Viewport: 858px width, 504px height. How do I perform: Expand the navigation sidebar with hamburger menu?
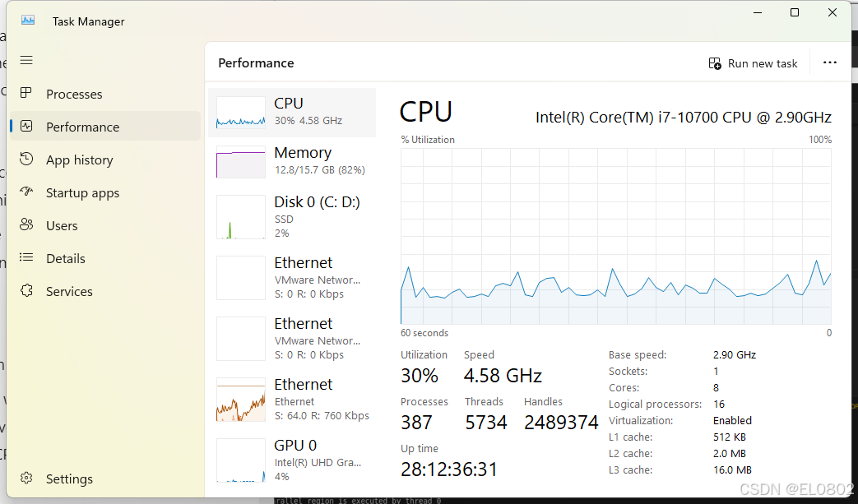click(x=26, y=60)
